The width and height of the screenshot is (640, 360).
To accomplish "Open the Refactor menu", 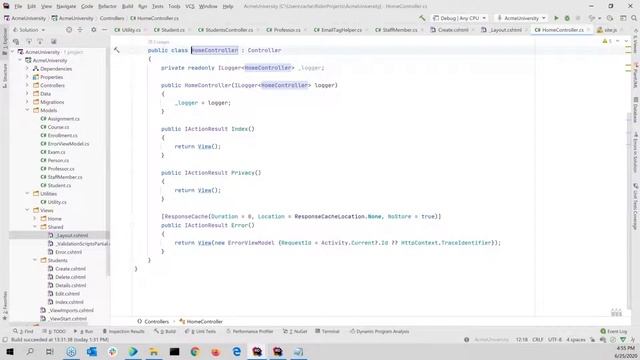I will (107, 6).
